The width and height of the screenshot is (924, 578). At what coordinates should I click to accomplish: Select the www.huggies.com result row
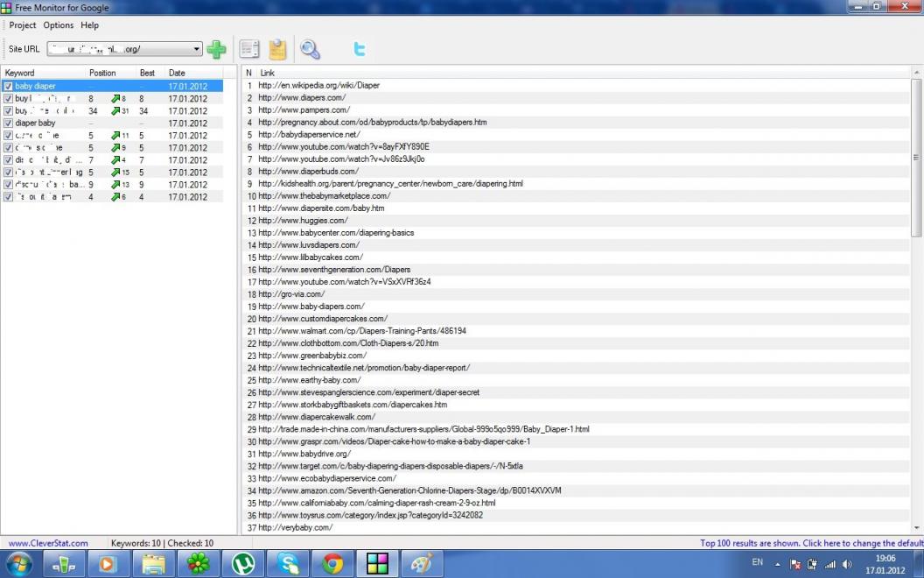coord(577,221)
